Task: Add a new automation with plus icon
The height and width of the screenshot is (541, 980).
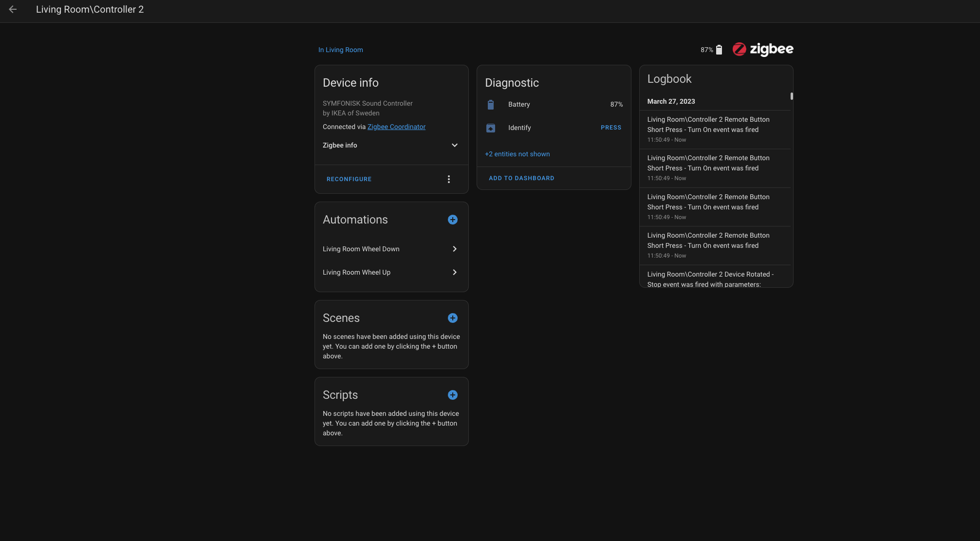Action: (452, 220)
